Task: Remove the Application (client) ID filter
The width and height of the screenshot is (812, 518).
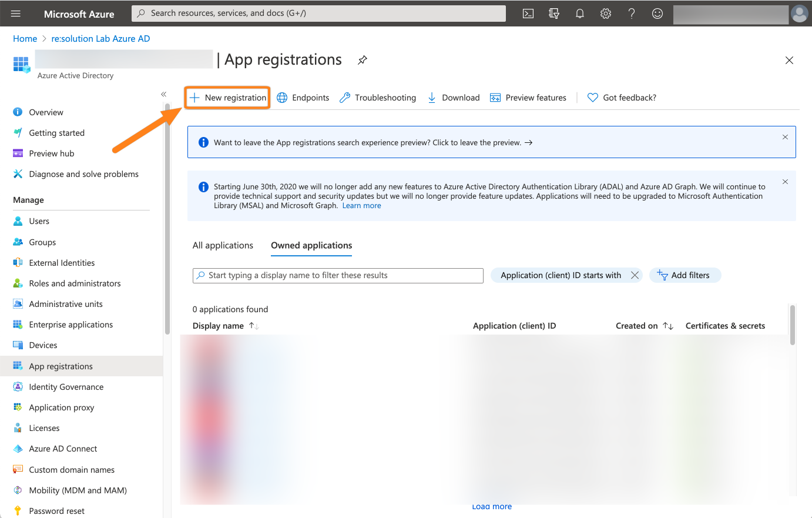Action: (635, 275)
